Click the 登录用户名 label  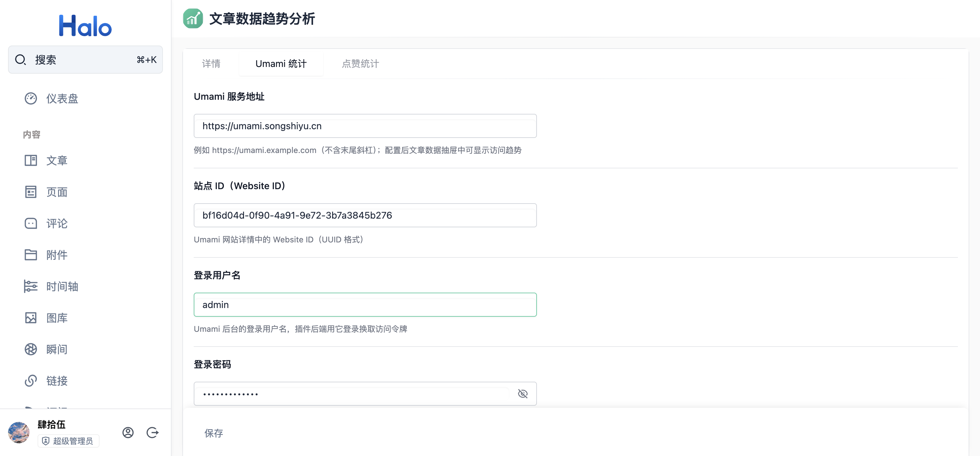pyautogui.click(x=217, y=275)
